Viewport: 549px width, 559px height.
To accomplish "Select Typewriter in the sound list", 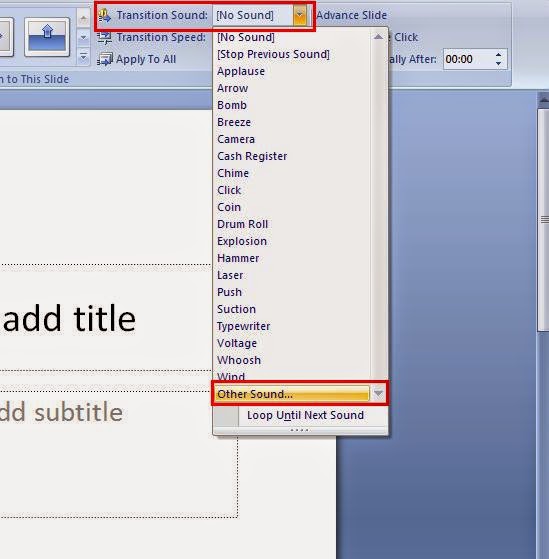I will tap(243, 326).
